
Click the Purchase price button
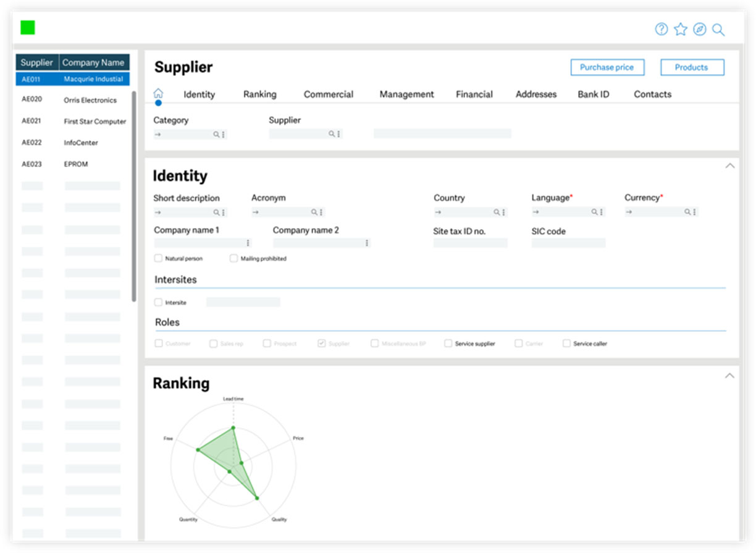[x=607, y=67]
